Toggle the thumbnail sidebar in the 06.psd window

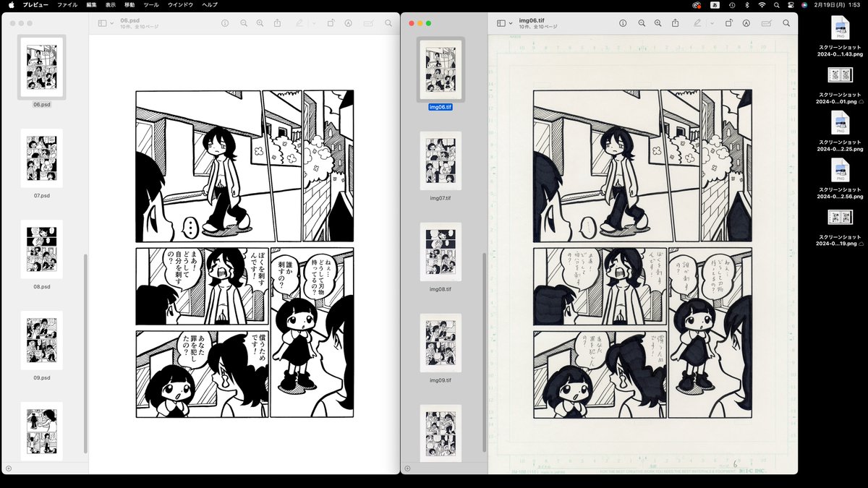(103, 22)
